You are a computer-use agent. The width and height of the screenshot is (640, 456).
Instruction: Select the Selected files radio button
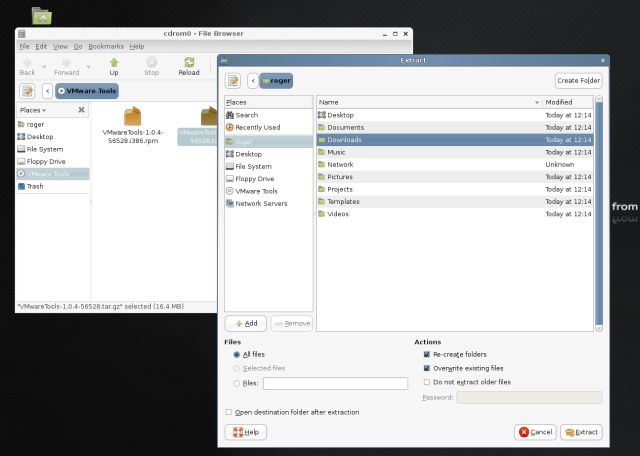coord(236,368)
